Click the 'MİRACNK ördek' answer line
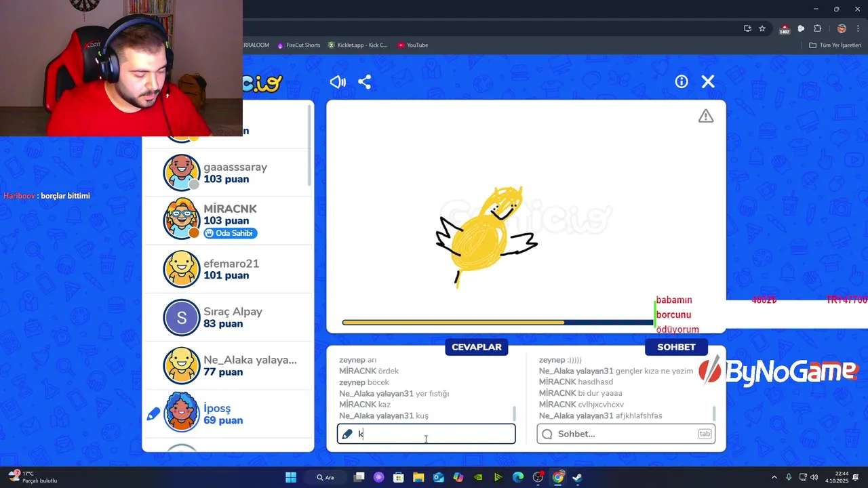This screenshot has height=488, width=868. click(369, 371)
